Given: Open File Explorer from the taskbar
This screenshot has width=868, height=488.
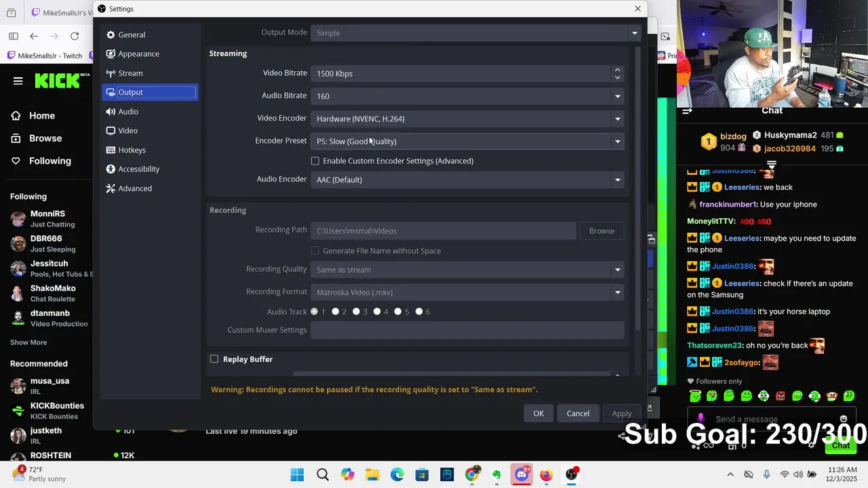Looking at the screenshot, I should [x=372, y=474].
